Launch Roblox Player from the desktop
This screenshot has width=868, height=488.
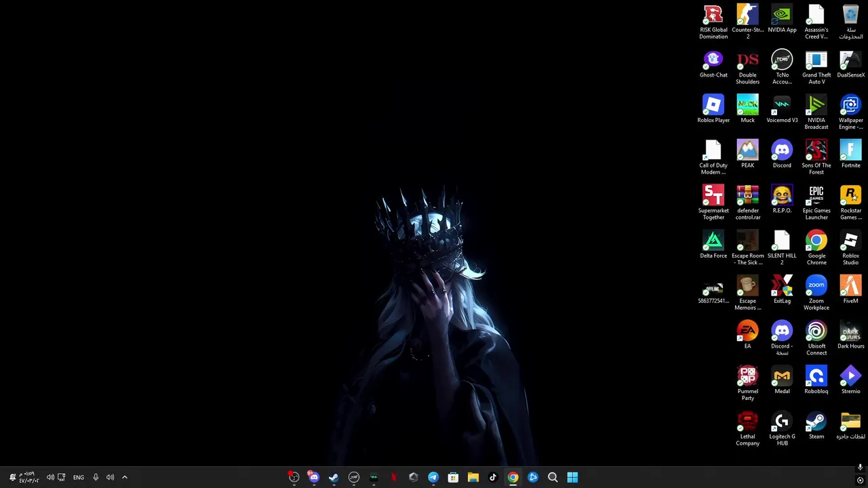[713, 110]
